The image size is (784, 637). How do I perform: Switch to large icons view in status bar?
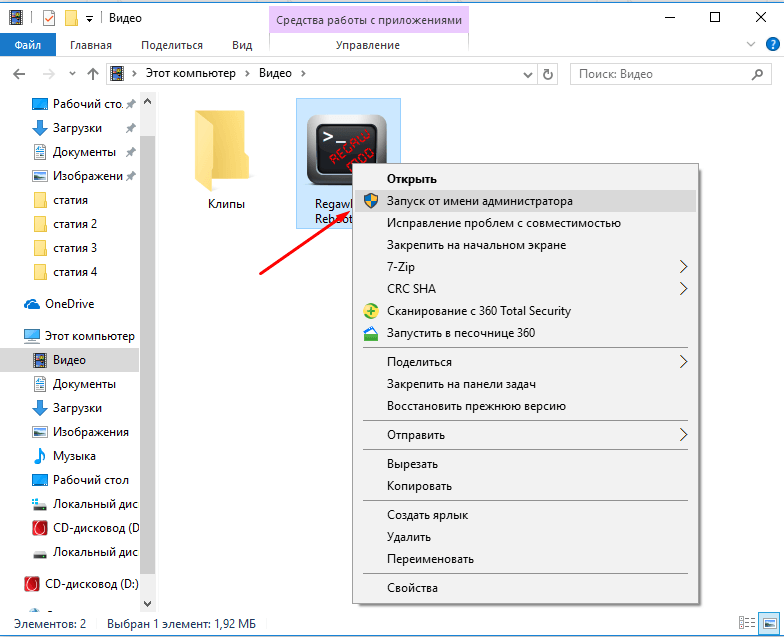(769, 622)
